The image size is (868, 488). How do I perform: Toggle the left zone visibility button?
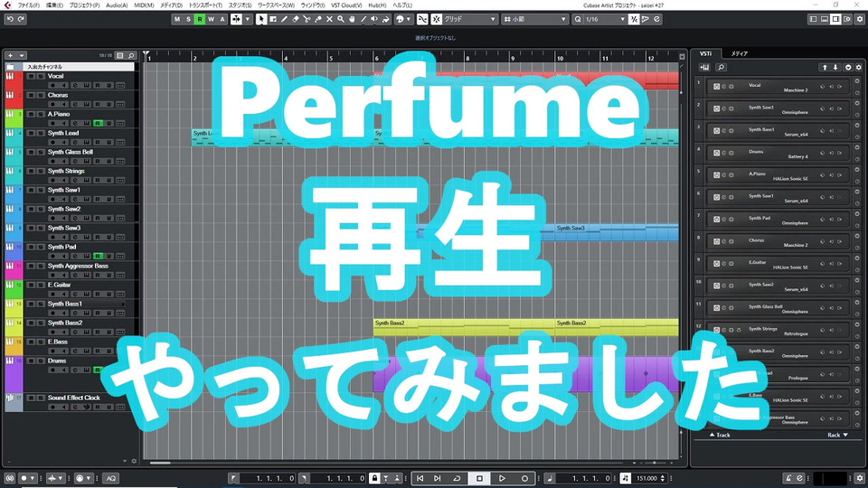pyautogui.click(x=813, y=19)
